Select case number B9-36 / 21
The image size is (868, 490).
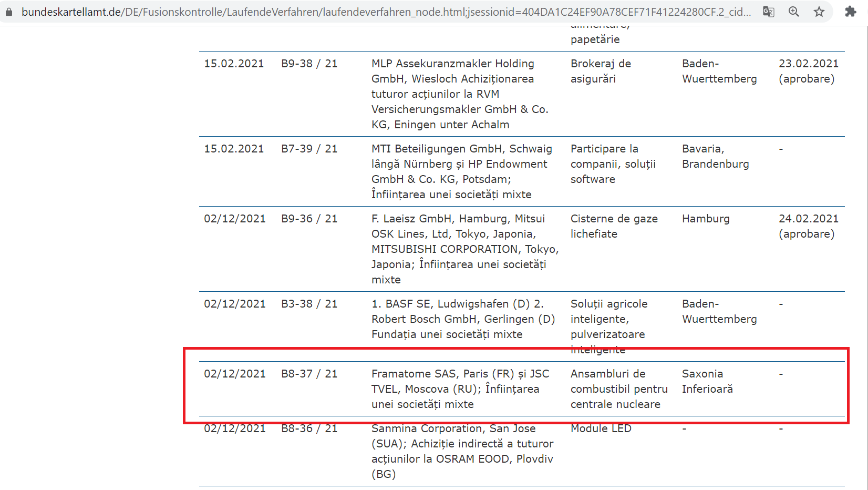pyautogui.click(x=309, y=219)
